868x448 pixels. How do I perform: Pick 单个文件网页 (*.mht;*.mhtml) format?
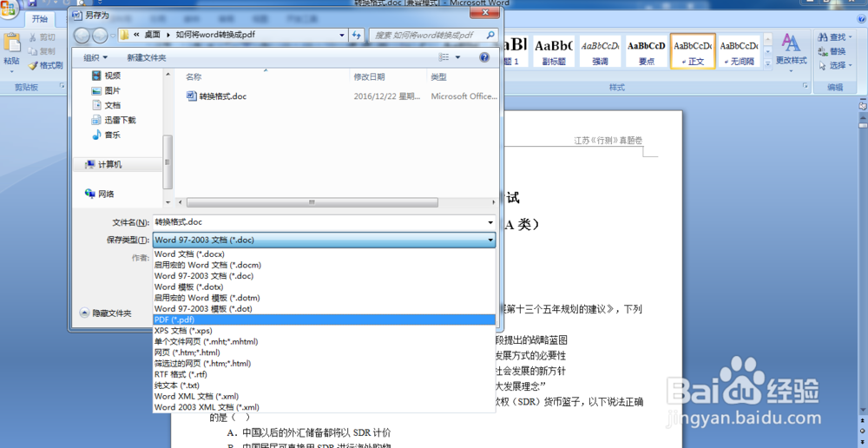(x=324, y=342)
